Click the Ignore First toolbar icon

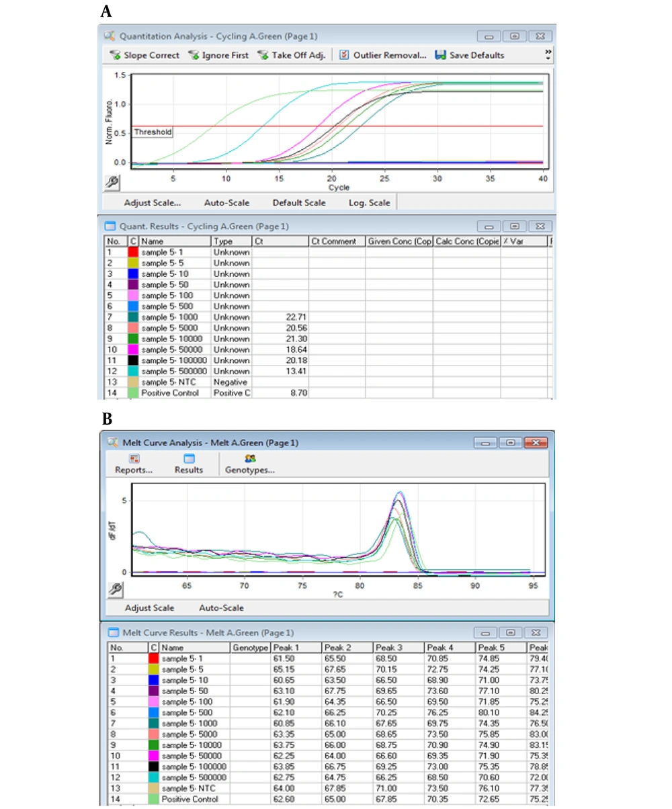[194, 55]
